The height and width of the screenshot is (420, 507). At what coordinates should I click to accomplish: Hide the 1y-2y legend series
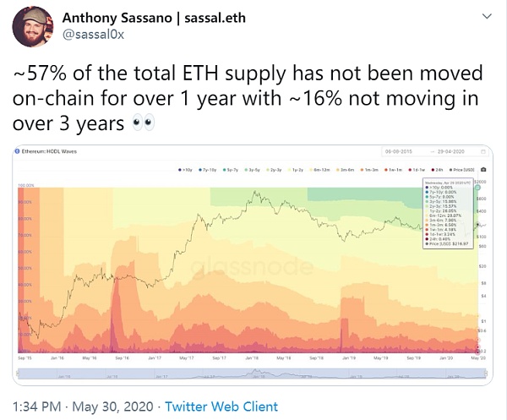(x=297, y=171)
